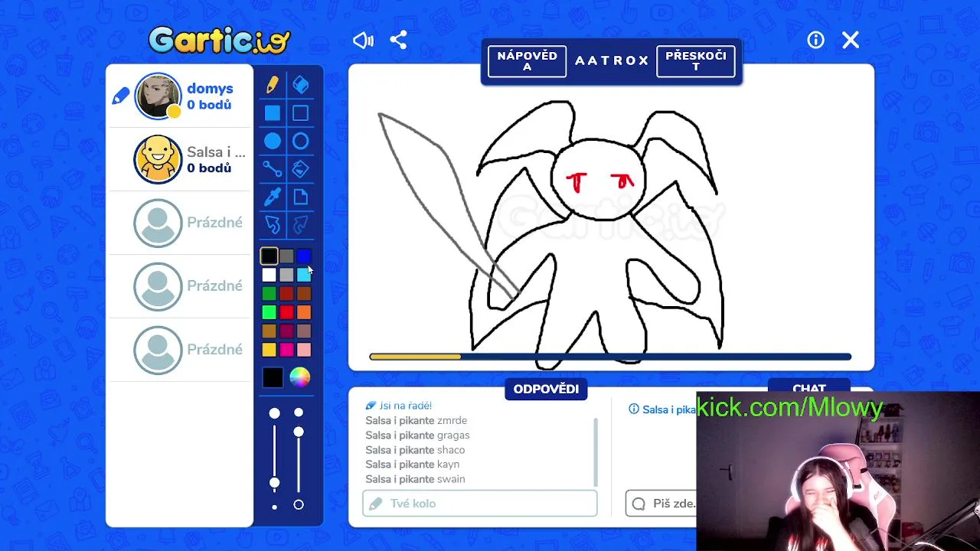
Task: Mute the game sound
Action: tap(363, 40)
